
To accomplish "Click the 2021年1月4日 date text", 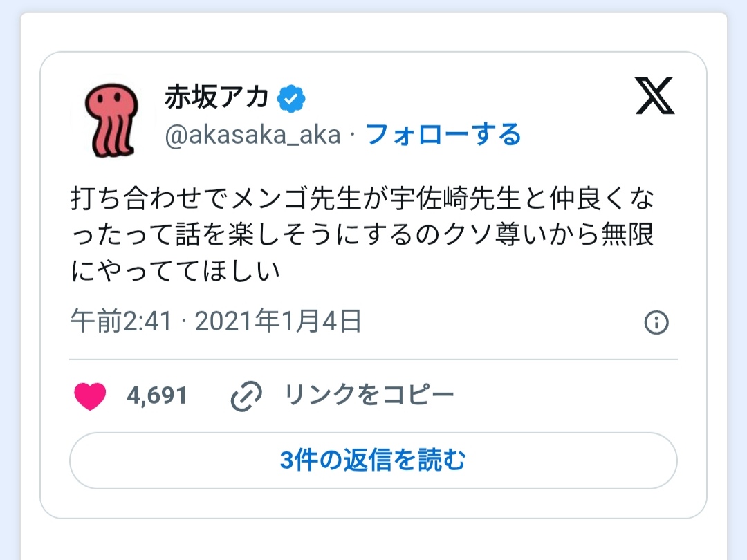I will click(278, 322).
